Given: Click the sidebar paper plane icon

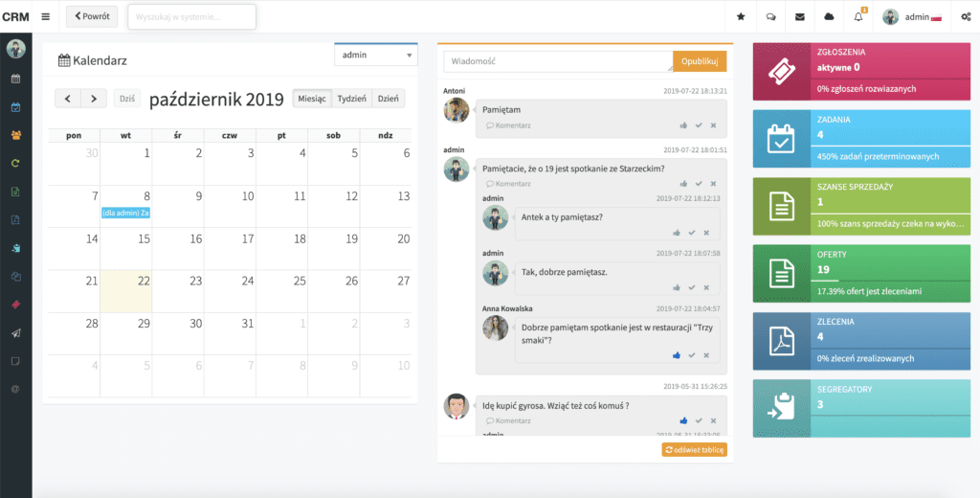Looking at the screenshot, I should click(15, 333).
